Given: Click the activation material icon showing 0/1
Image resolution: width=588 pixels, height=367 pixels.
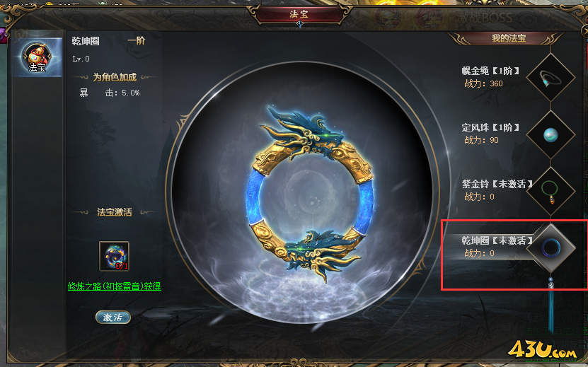Looking at the screenshot, I should tap(114, 256).
